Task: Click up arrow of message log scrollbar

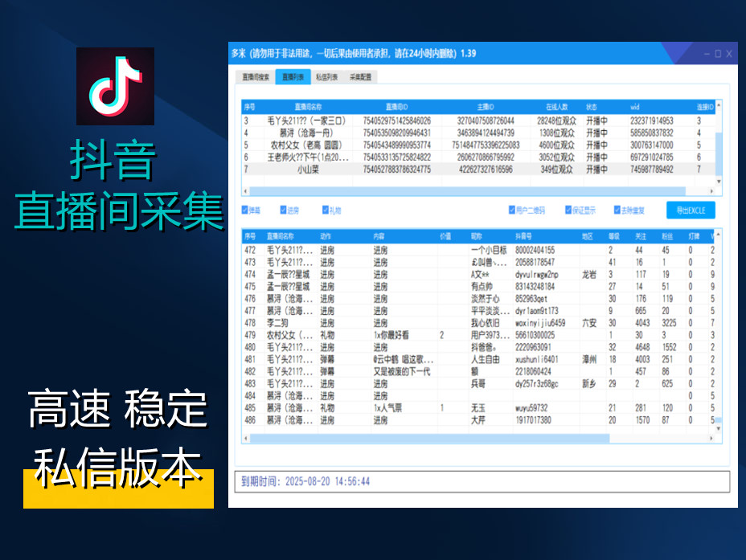Action: coord(719,235)
